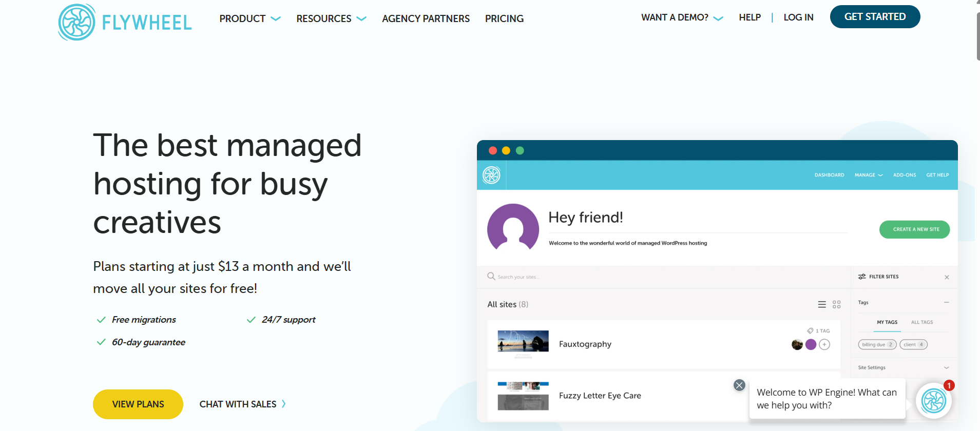Click the Fuzzy Letter Eye Care name
This screenshot has height=431, width=980.
click(600, 396)
